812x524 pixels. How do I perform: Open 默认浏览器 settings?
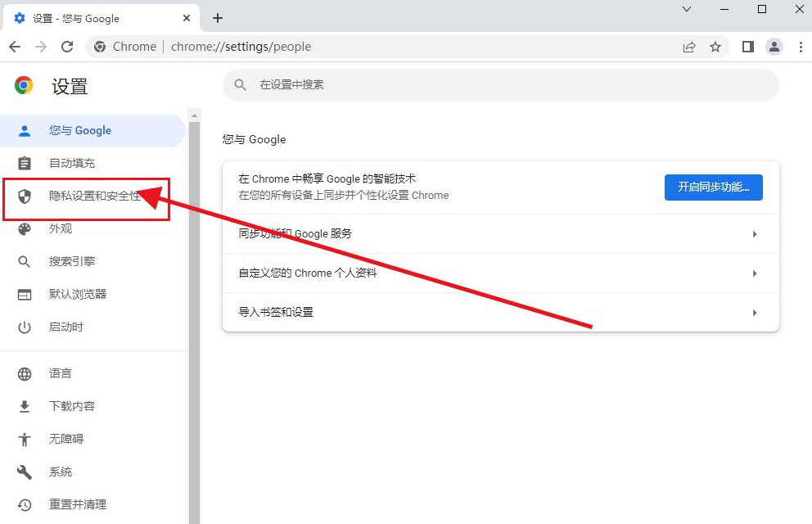pyautogui.click(x=93, y=294)
